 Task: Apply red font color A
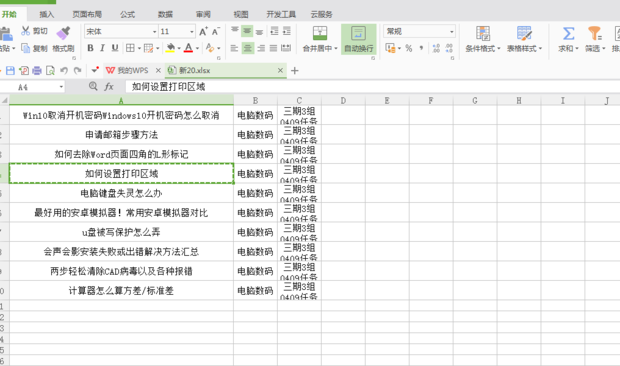[x=189, y=48]
